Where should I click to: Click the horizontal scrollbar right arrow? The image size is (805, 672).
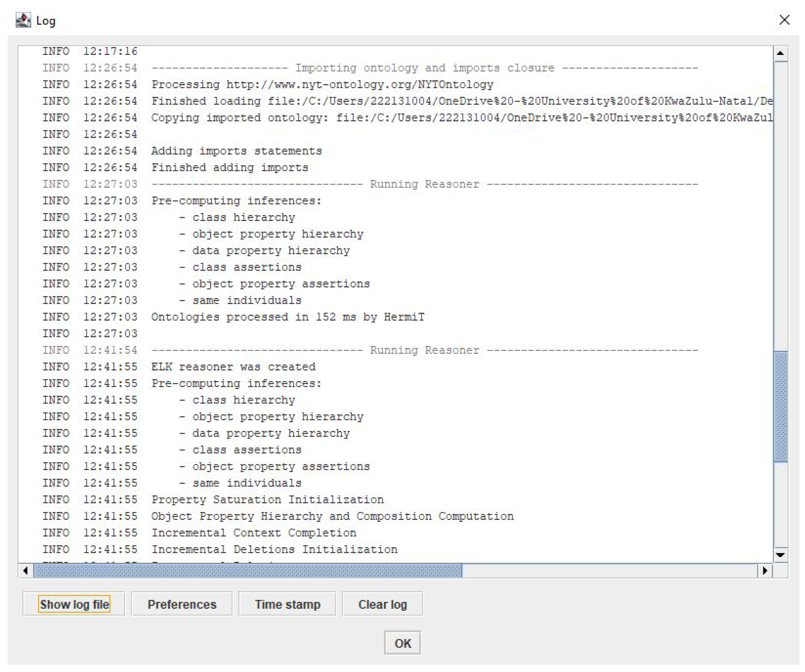click(765, 571)
